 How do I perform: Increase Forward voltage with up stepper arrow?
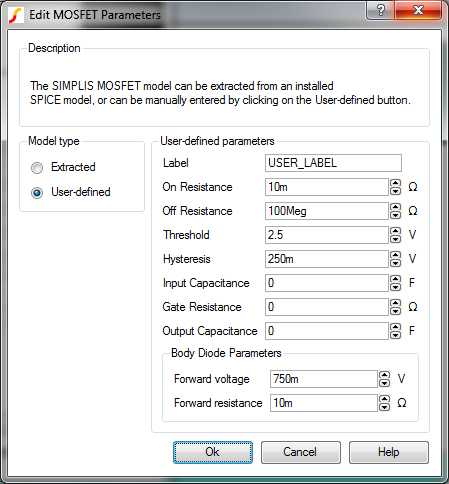[384, 375]
